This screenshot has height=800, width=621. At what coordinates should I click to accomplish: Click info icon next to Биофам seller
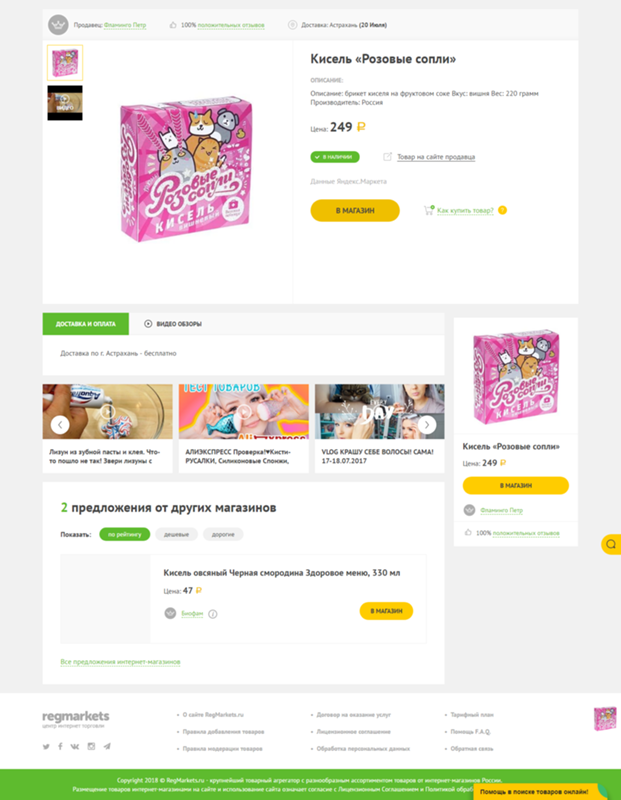pyautogui.click(x=213, y=614)
